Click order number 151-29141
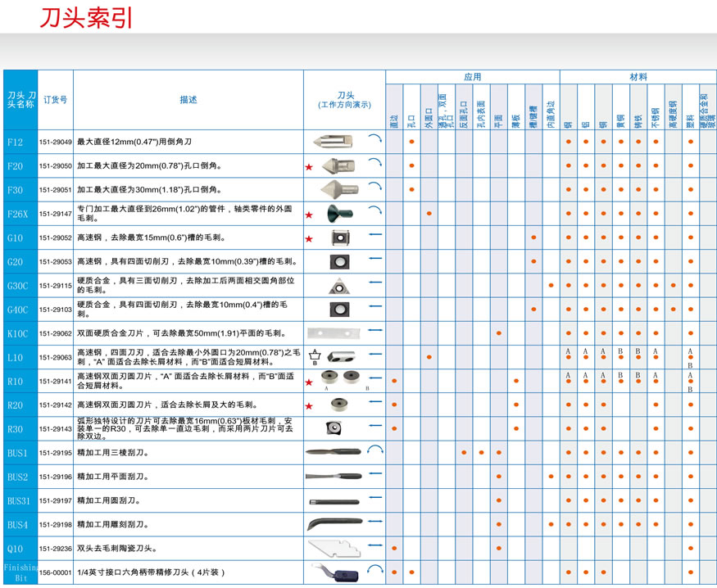The width and height of the screenshot is (717, 588). pyautogui.click(x=56, y=381)
